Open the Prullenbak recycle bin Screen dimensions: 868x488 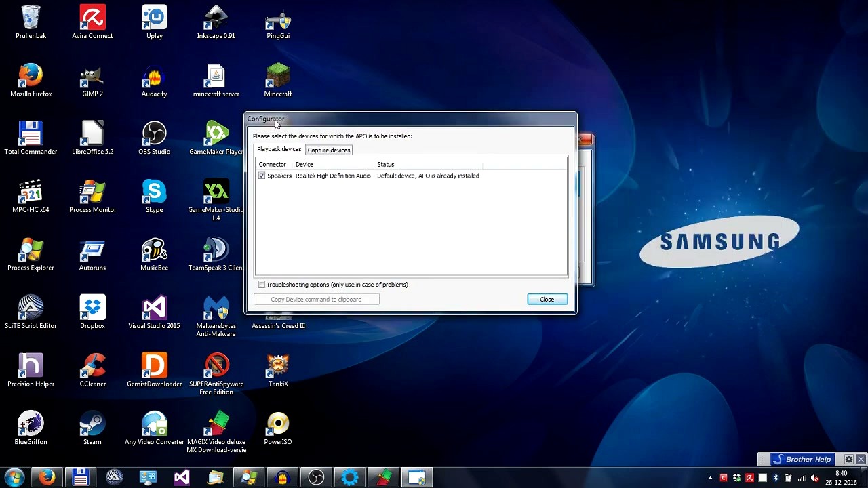coord(31,22)
